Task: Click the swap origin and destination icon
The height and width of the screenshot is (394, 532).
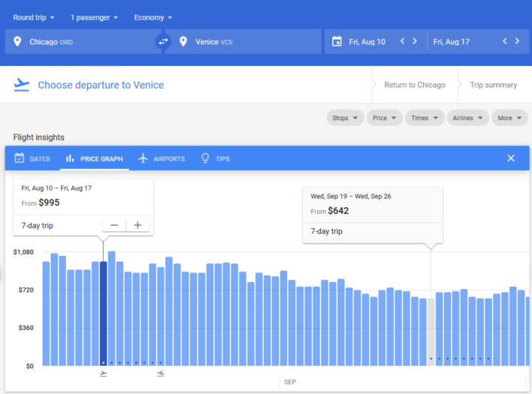Action: coord(163,42)
